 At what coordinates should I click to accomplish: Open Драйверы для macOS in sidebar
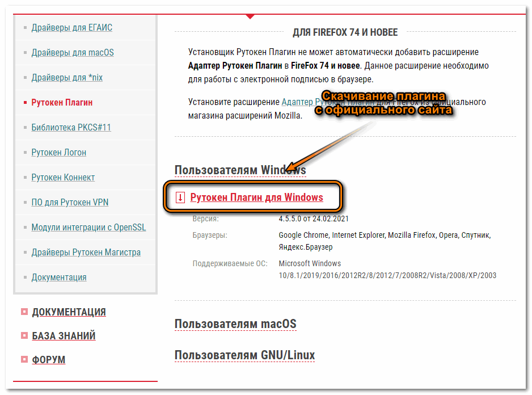tap(73, 53)
